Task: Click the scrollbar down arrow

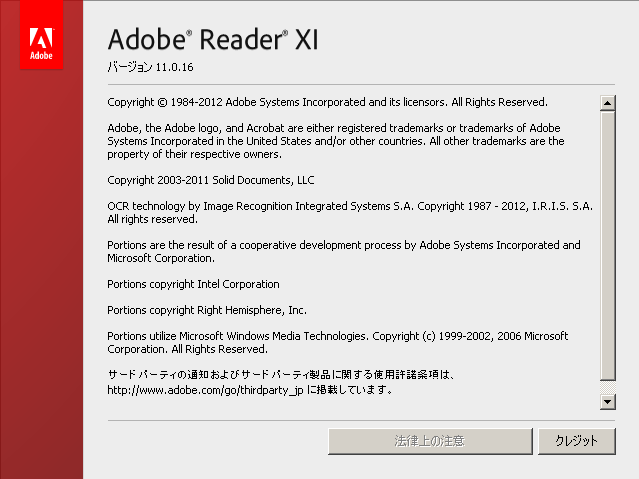Action: (x=607, y=401)
